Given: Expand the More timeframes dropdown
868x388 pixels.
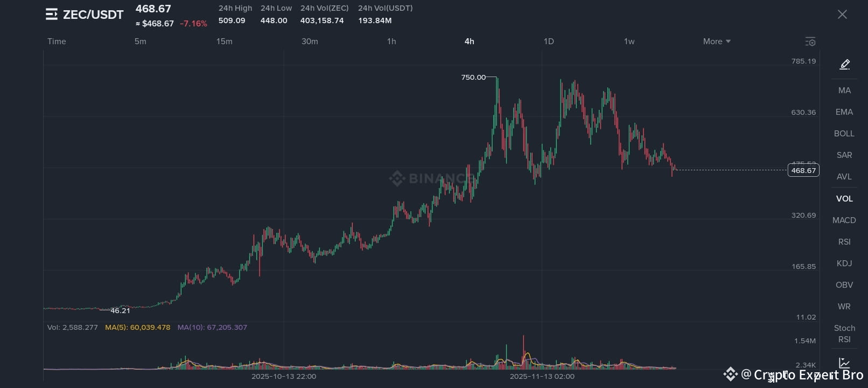Looking at the screenshot, I should 717,41.
